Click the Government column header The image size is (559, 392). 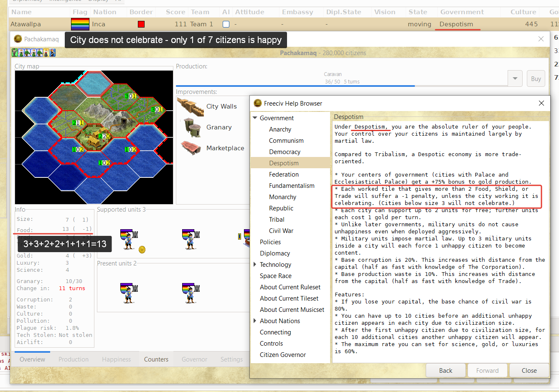pyautogui.click(x=462, y=12)
